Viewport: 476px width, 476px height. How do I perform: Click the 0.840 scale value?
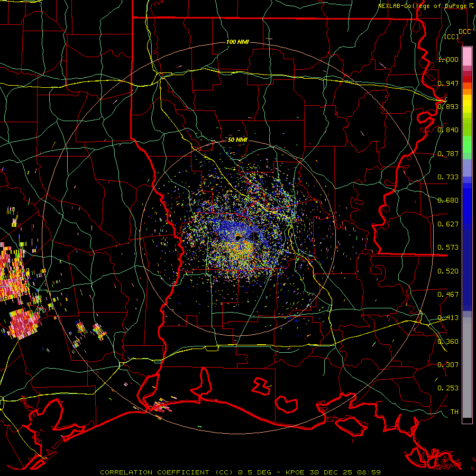(448, 130)
